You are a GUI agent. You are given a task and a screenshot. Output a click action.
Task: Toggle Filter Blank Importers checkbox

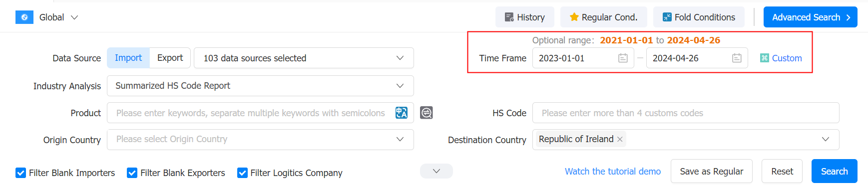click(20, 173)
